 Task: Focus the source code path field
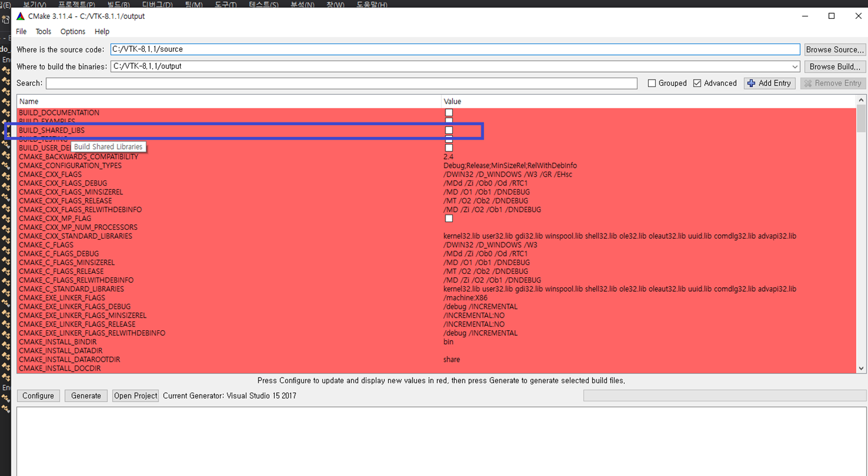pos(455,49)
